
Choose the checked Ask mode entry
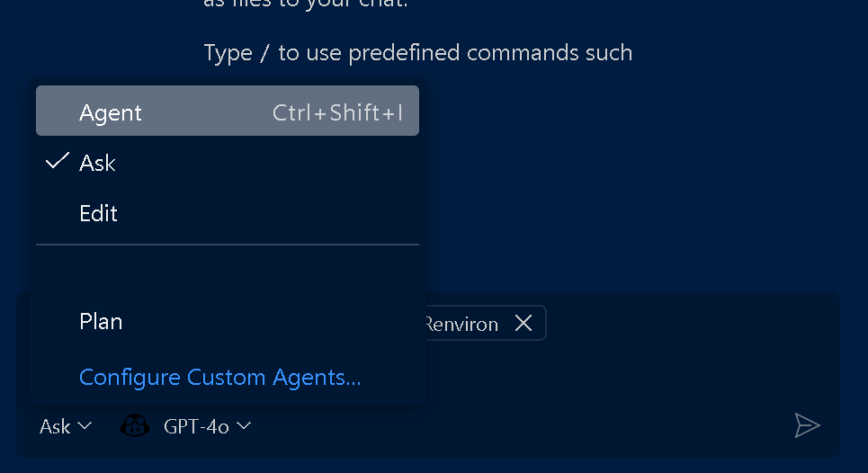(x=97, y=163)
